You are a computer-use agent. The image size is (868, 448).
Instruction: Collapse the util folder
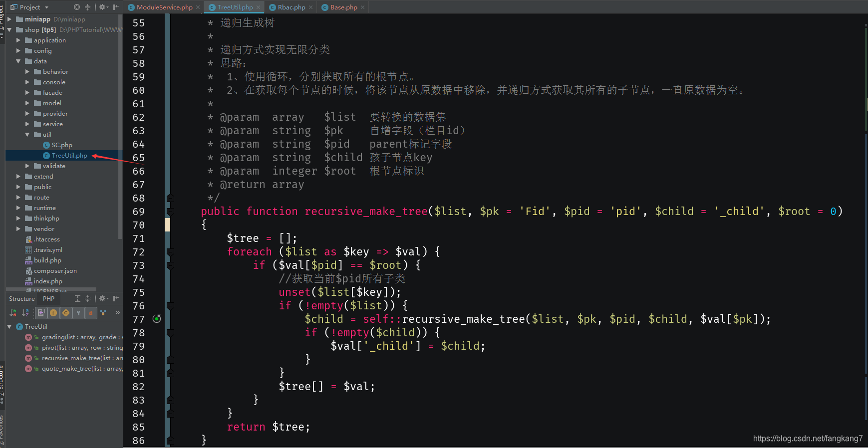(27, 135)
